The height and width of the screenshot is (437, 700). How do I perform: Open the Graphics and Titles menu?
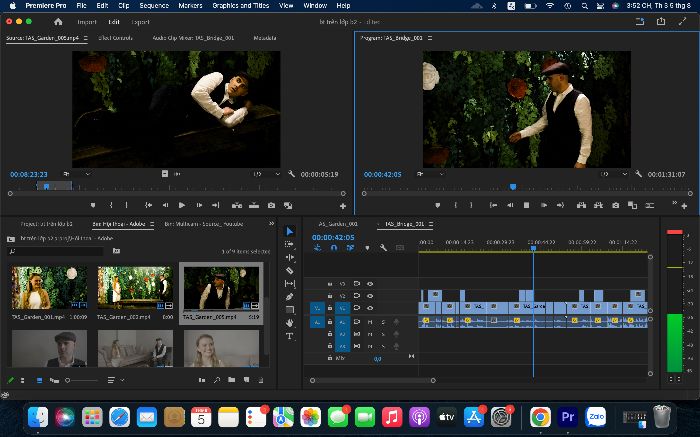[241, 5]
